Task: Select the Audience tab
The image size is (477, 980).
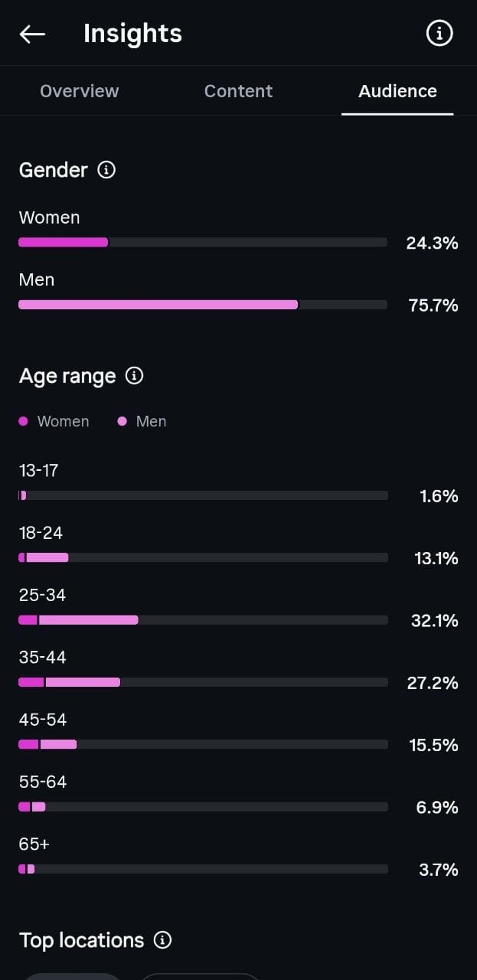Action: [397, 91]
